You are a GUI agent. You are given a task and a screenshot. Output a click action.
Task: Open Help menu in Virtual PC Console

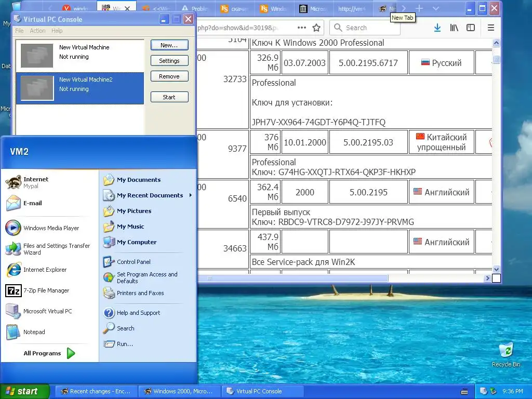click(x=57, y=31)
